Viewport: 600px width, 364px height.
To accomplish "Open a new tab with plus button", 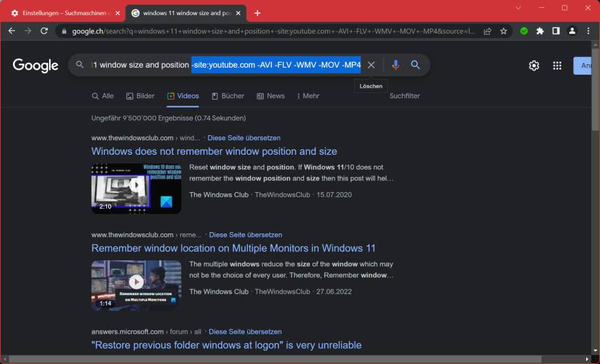I will [258, 13].
